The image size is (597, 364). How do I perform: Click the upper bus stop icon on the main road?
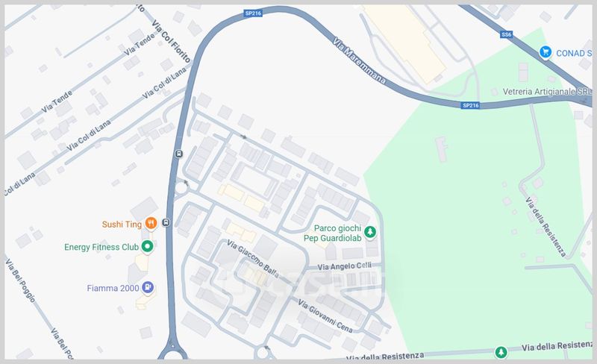click(178, 154)
